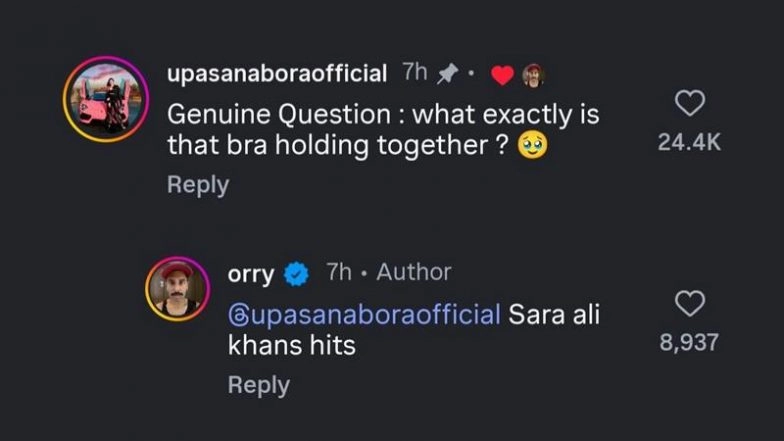
Task: Like upasanaboraofficial's comment with the heart
Action: pyautogui.click(x=690, y=103)
